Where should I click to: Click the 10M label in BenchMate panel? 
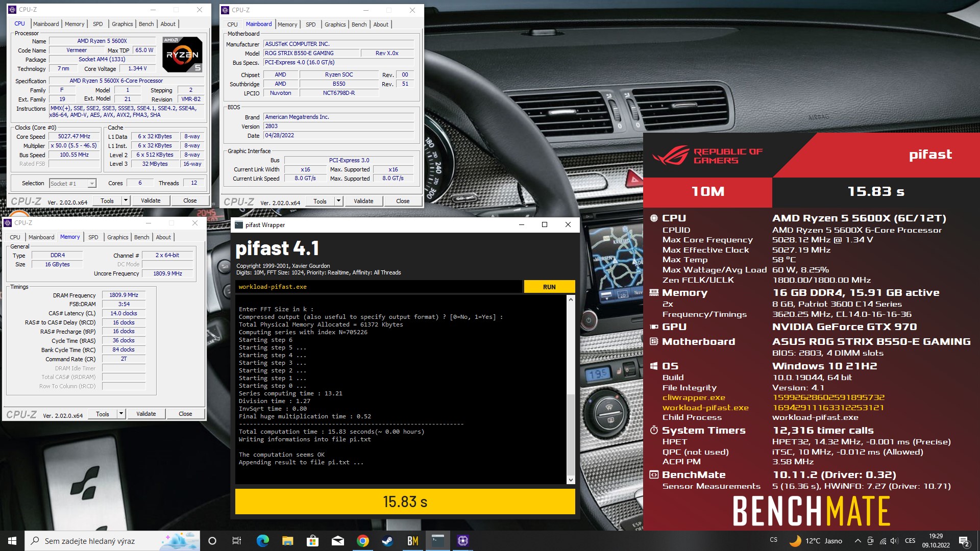tap(707, 192)
